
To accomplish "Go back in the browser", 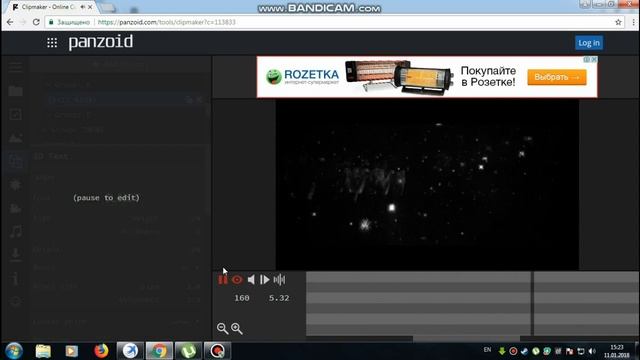I will (10, 22).
